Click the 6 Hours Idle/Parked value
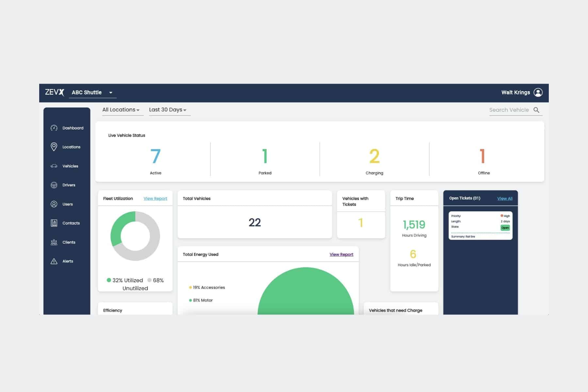 tap(413, 254)
